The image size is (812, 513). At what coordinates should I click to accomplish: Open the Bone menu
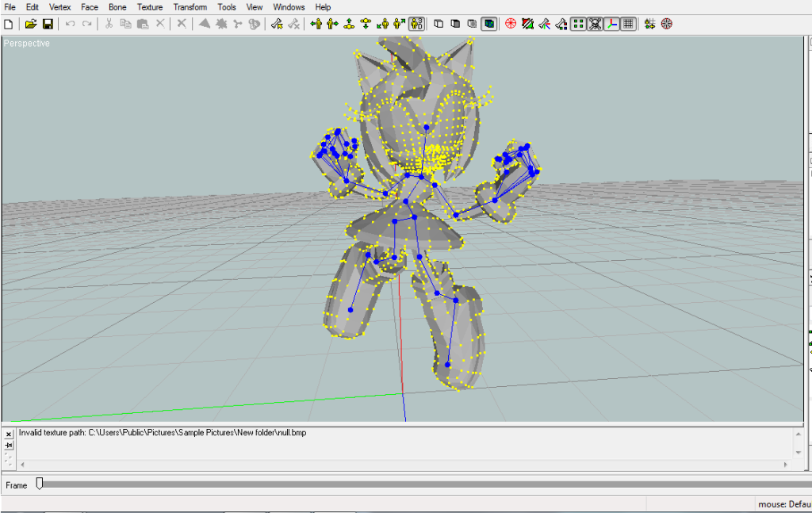coord(117,7)
